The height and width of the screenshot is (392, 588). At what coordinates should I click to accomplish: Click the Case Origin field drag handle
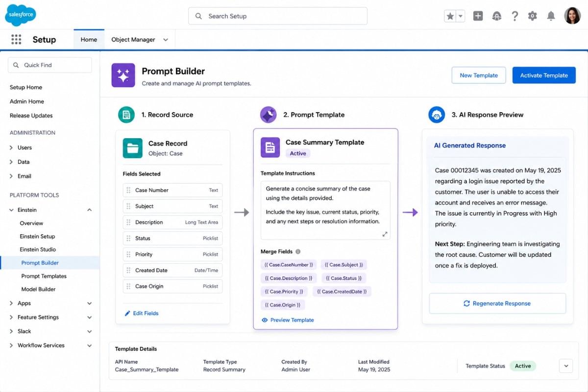(128, 286)
